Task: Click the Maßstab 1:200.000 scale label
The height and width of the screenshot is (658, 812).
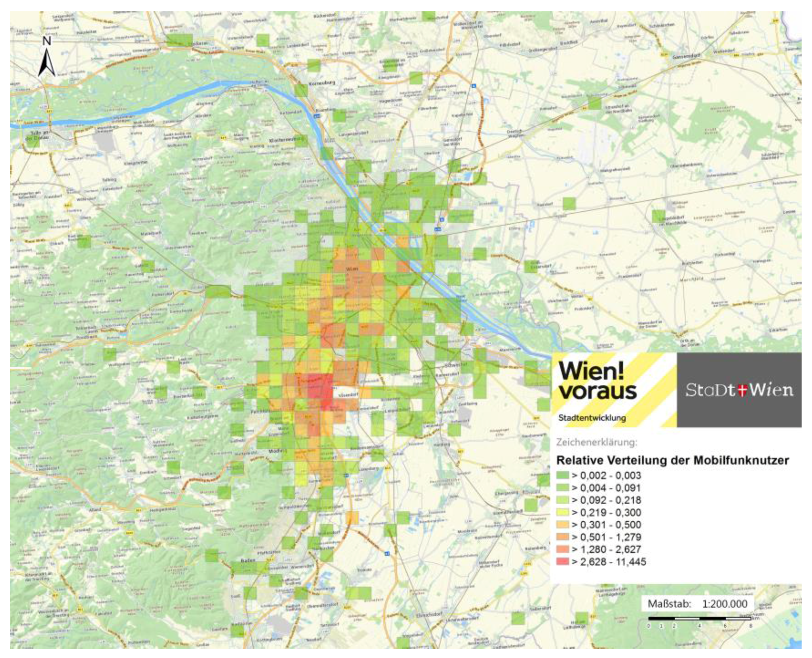Action: [697, 604]
